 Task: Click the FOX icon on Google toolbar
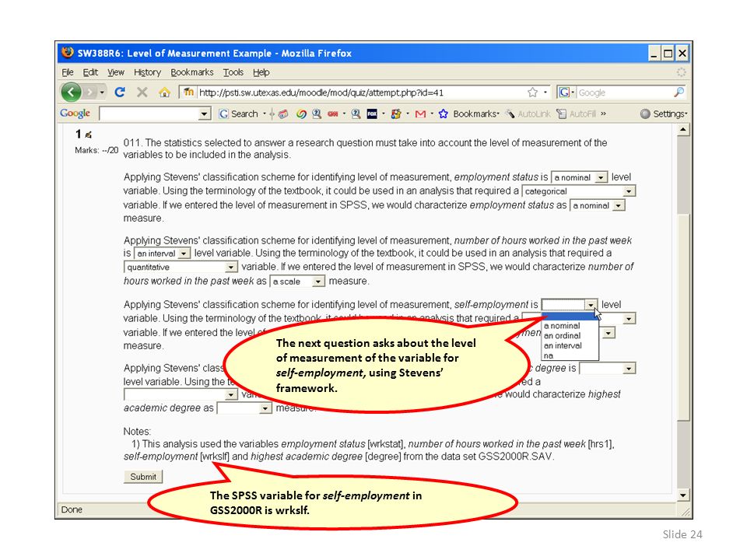click(x=372, y=114)
